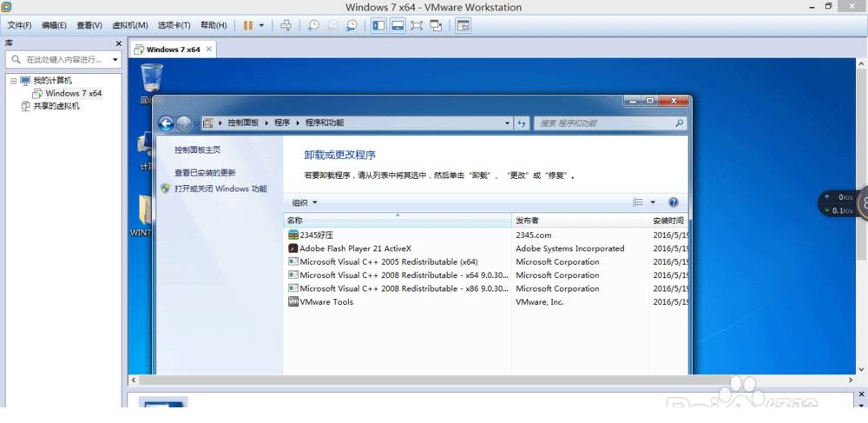Sort by the 安装时间 column header
Viewport: 868px width, 423px height.
668,221
